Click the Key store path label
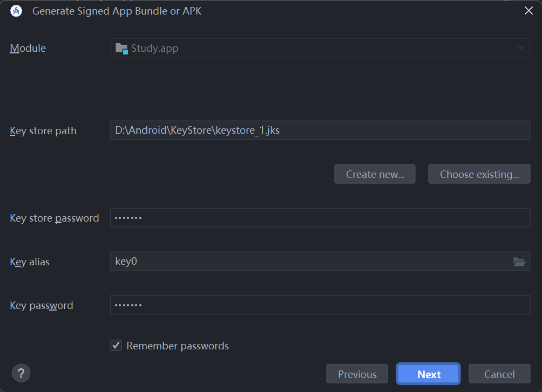 point(43,131)
